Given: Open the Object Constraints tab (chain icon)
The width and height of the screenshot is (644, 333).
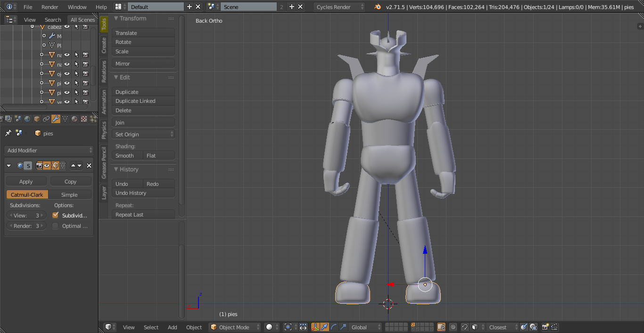Looking at the screenshot, I should click(46, 119).
